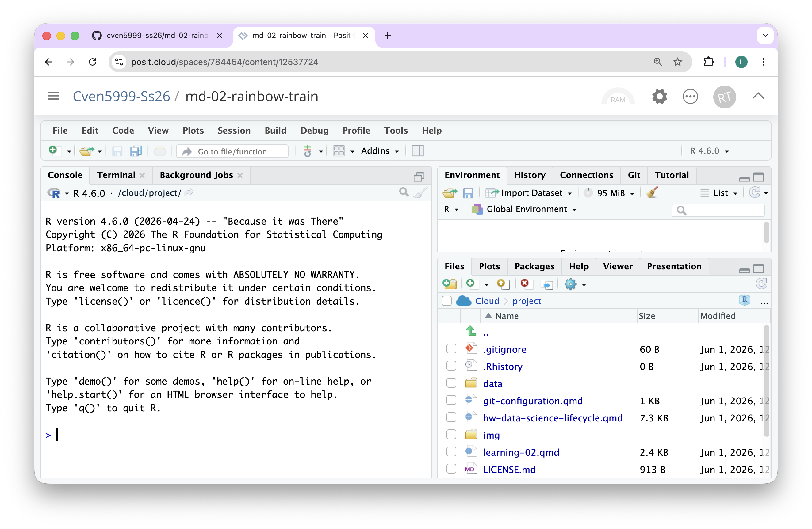Click the Environment pane search box
Viewport: 812px width, 529px height.
click(718, 210)
